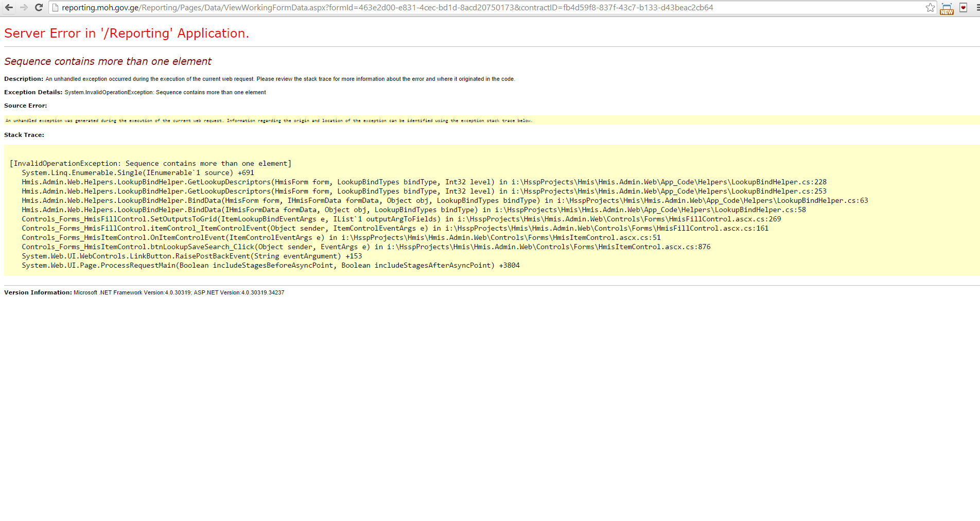Click the ProcessRequestMain stack trace line

(270, 266)
